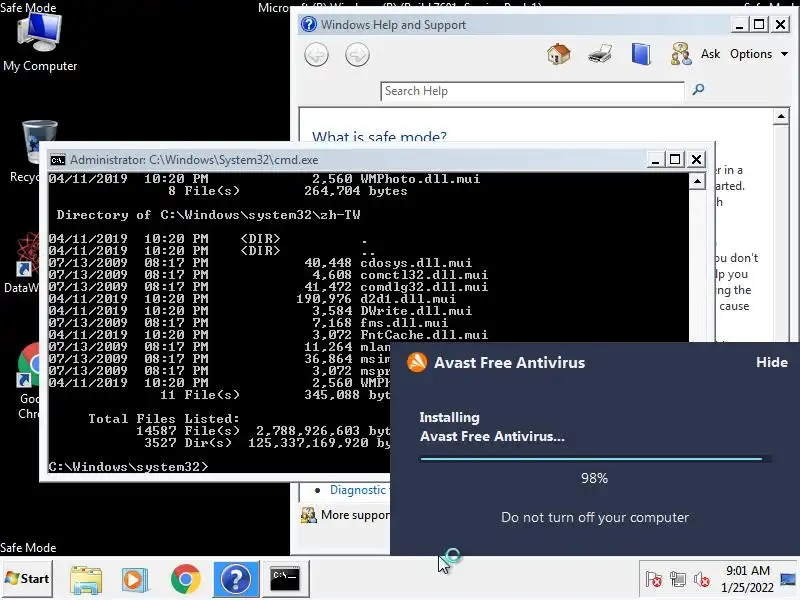The image size is (800, 600).
Task: Click the search magnifier in Help window
Action: (698, 90)
